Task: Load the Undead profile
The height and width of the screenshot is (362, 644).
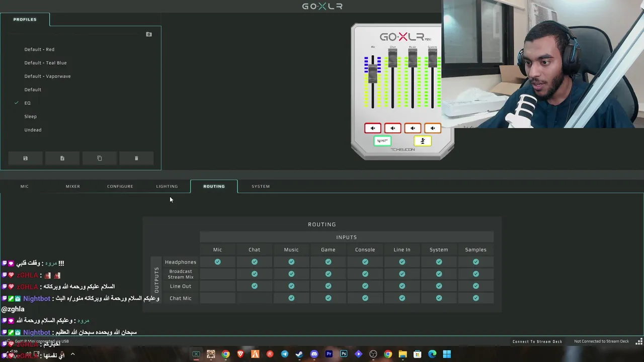Action: click(x=33, y=130)
